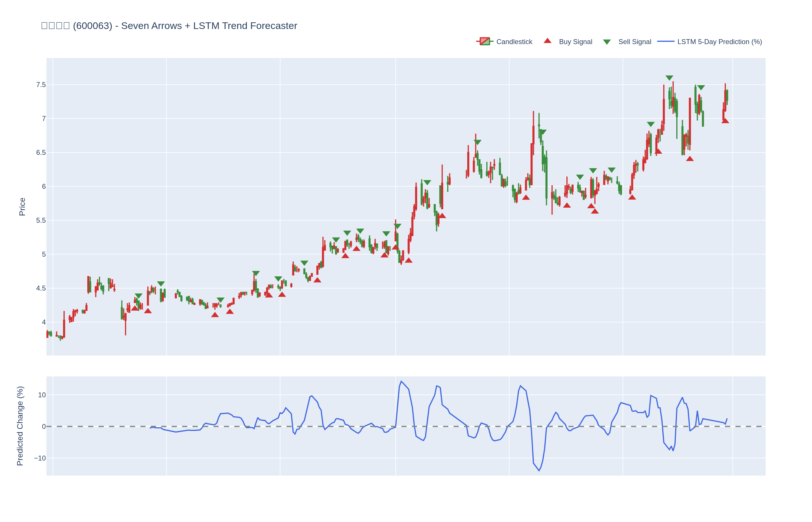This screenshot has width=812, height=522.
Task: Click the red Buy Signal legend triangle
Action: tap(547, 41)
